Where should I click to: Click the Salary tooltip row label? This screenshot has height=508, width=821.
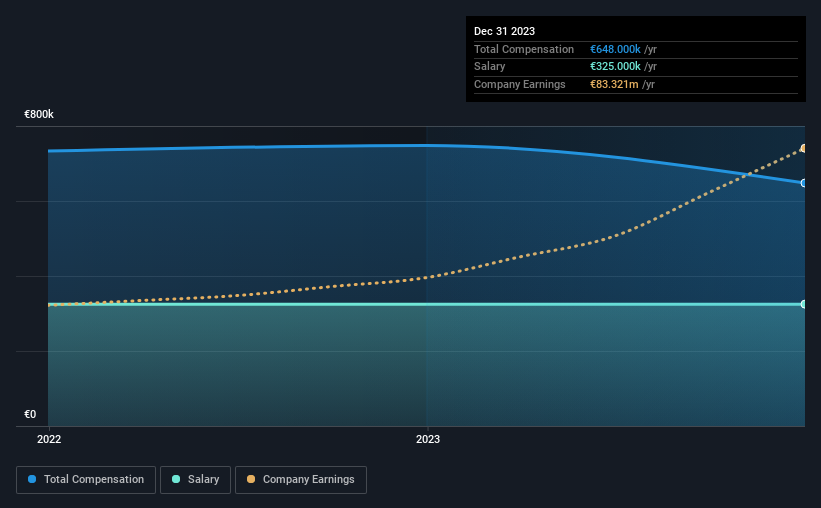tap(490, 67)
